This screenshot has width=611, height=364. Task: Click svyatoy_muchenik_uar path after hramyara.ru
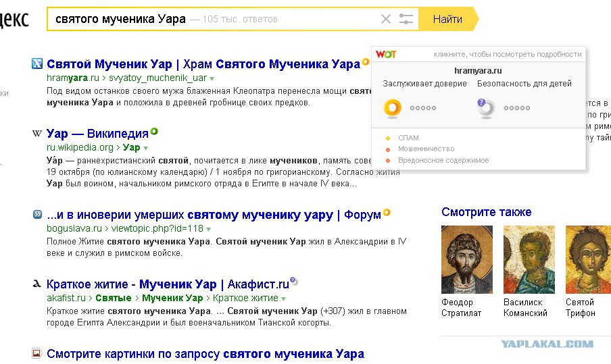point(157,78)
